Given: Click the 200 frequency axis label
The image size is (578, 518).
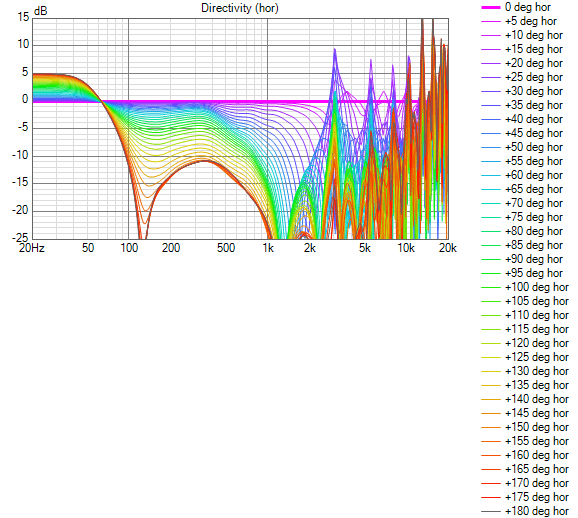Looking at the screenshot, I should tap(171, 248).
